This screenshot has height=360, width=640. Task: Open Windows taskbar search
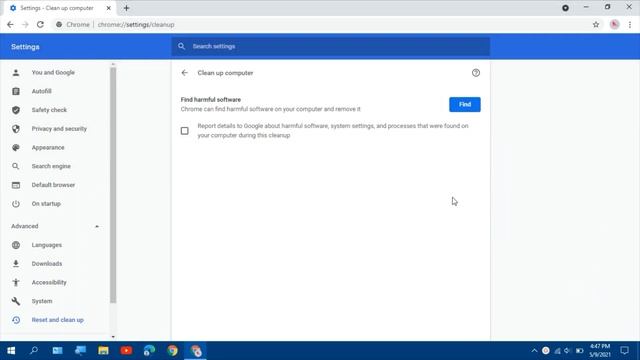tap(34, 351)
